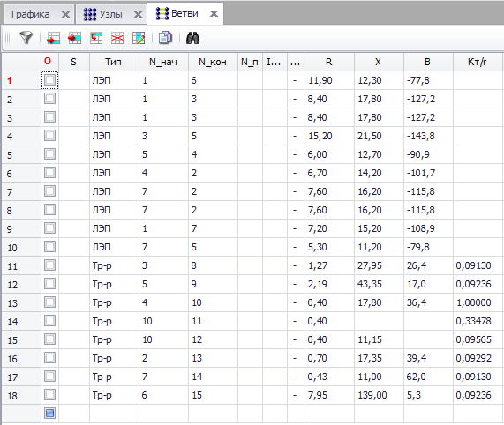Click the Ветви tab grid icon
Image resolution: width=504 pixels, height=425 pixels.
click(x=162, y=14)
